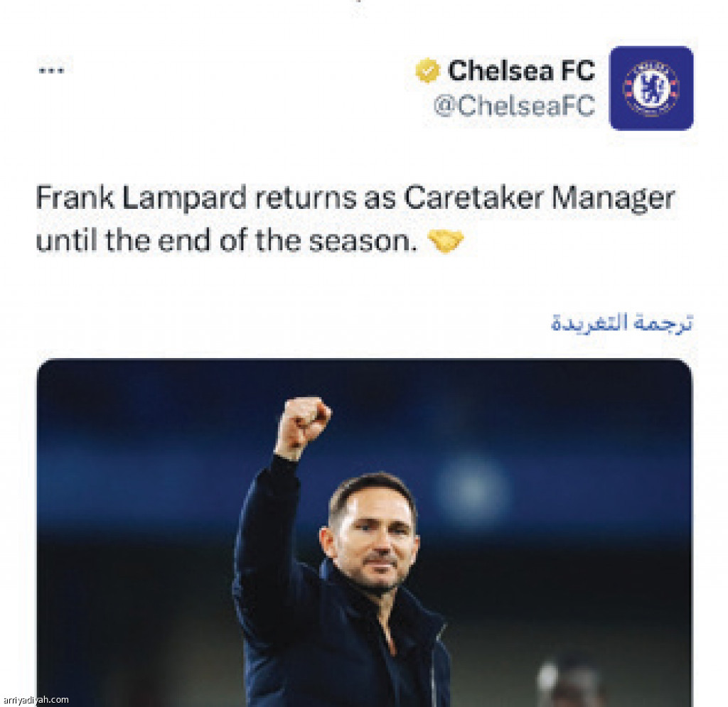This screenshot has width=728, height=707.
Task: Open the @ChelseaFC handle link
Action: (x=514, y=106)
